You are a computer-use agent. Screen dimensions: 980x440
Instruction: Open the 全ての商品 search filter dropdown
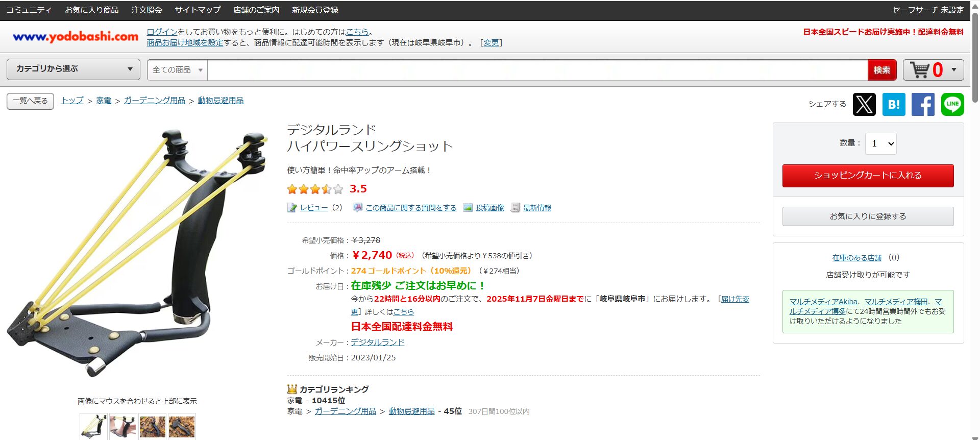tap(177, 70)
